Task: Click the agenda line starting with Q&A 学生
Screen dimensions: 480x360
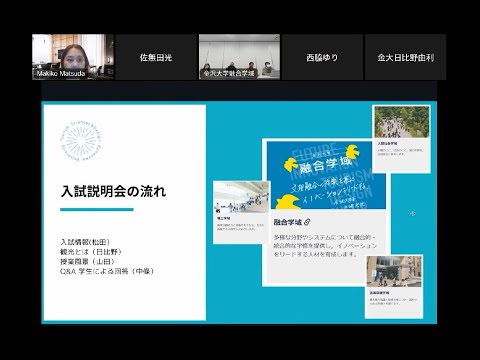Action: click(x=107, y=271)
